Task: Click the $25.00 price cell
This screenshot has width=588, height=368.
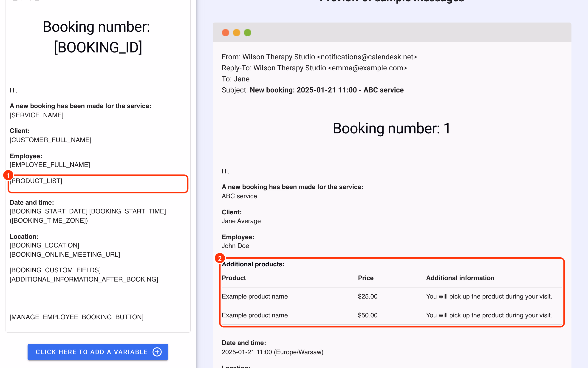Action: (x=368, y=296)
